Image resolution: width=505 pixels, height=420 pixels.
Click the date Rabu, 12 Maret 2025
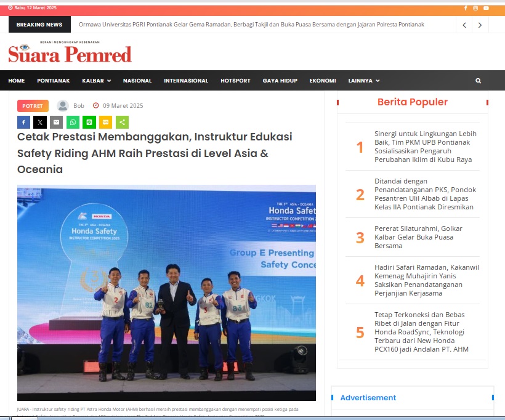[35, 8]
